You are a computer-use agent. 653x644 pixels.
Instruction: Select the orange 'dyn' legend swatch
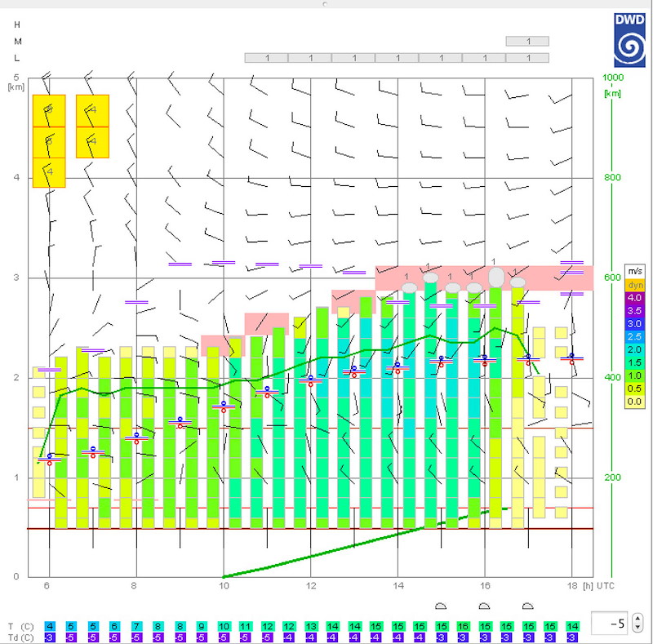pos(635,285)
